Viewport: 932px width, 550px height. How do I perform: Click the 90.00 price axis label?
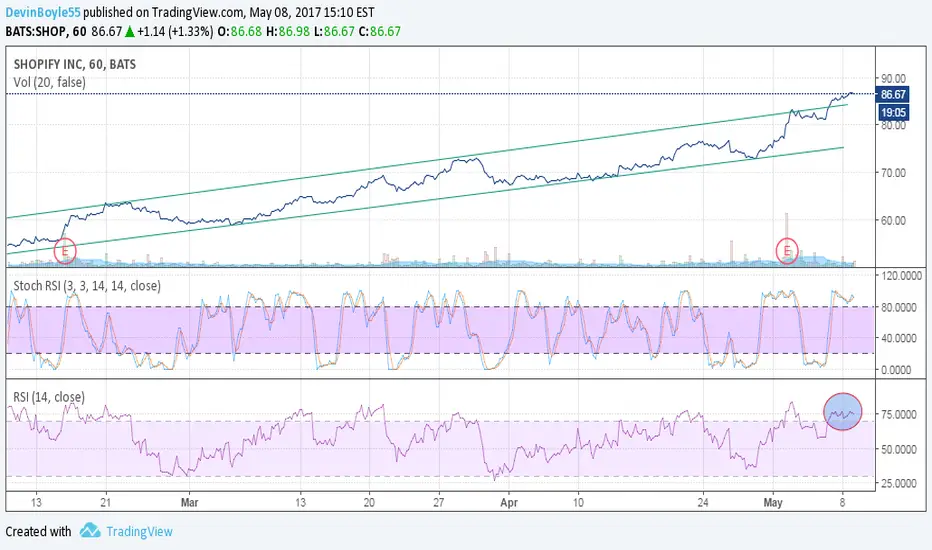pos(893,78)
